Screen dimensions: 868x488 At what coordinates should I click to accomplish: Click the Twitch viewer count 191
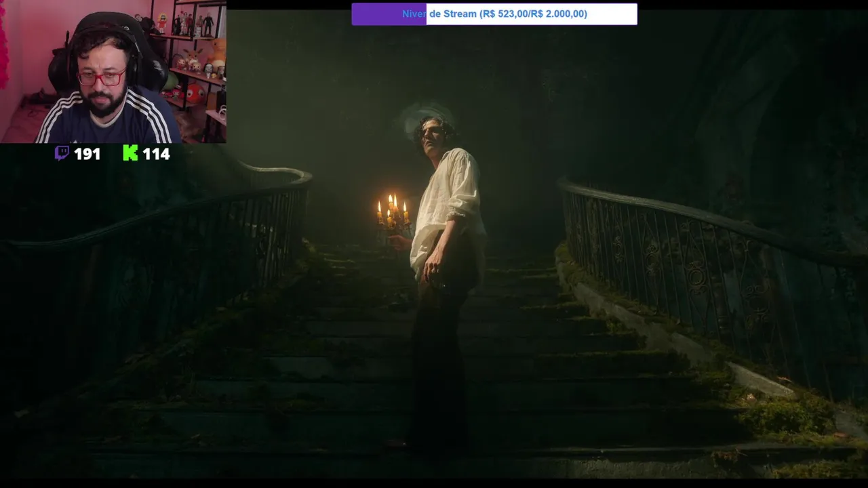tap(87, 155)
